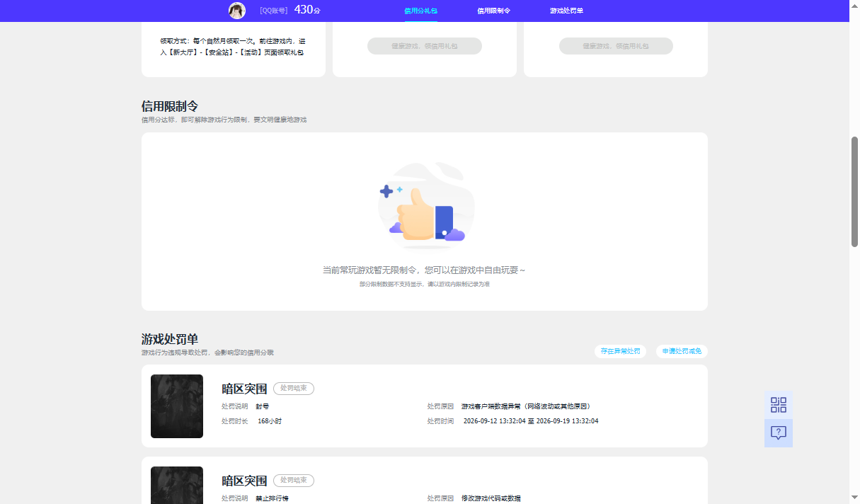Click the page vertical scrollbar thumb
Viewport: 860px width, 504px height.
pos(854,192)
